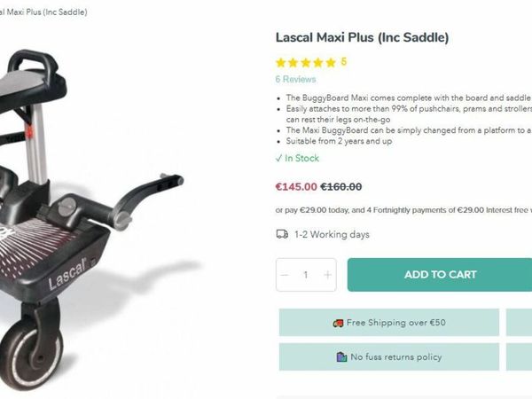Click the No fuss returns icon

point(341,357)
